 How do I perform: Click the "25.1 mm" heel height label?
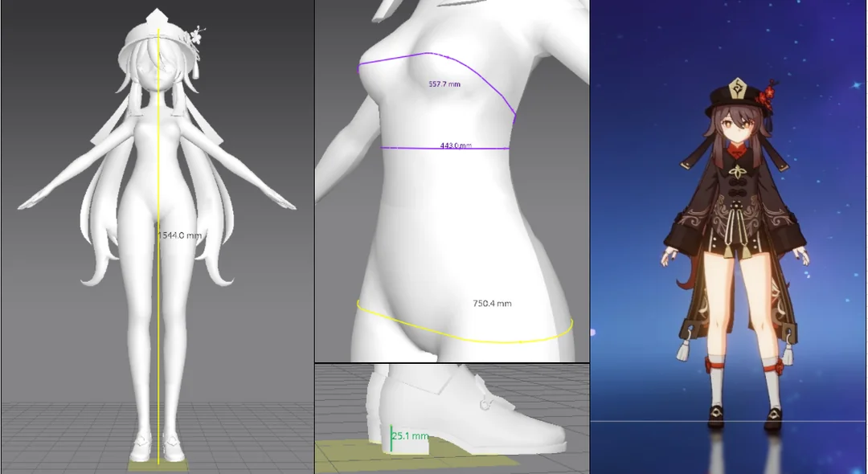(410, 435)
